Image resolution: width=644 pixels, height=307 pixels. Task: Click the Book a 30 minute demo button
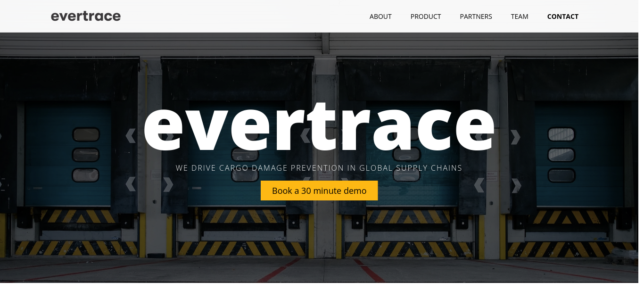(319, 191)
